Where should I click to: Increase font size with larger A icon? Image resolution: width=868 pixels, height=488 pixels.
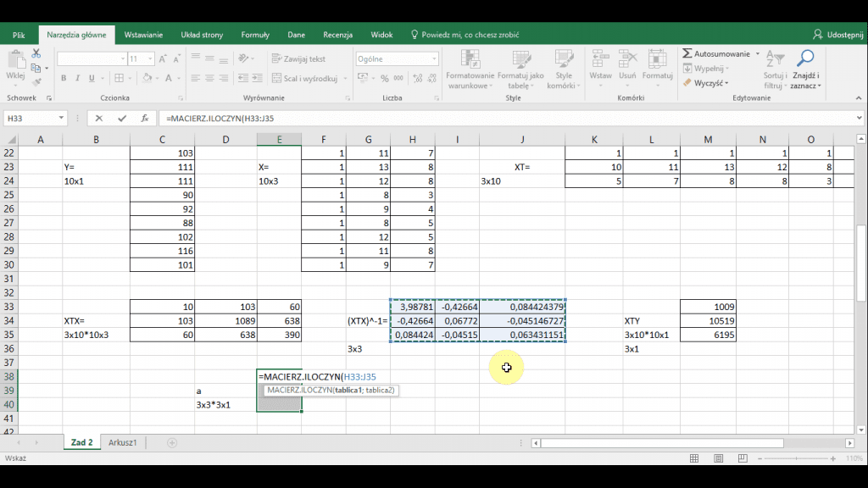pyautogui.click(x=163, y=58)
